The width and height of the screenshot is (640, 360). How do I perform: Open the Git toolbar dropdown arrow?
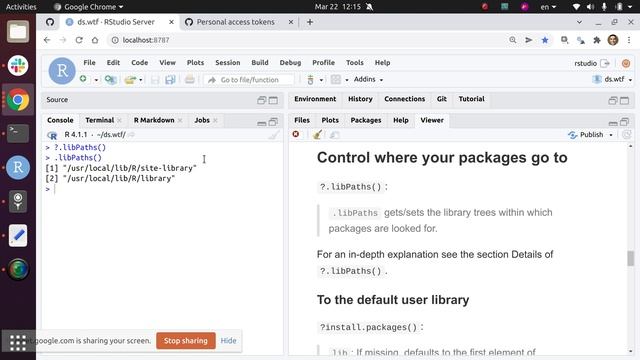point(321,80)
